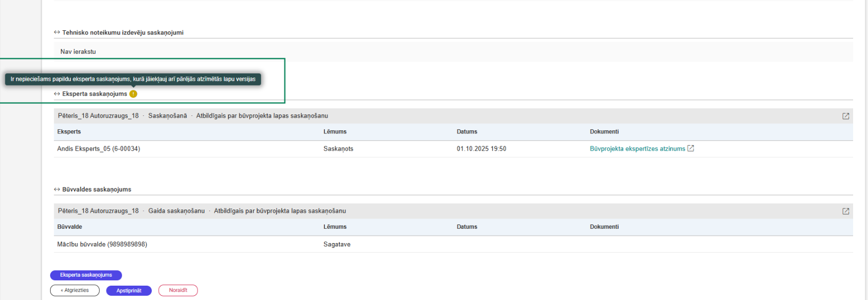The height and width of the screenshot is (300, 868).
Task: Collapse the Tehnisko noteikumu izdevēju saskaņojumi section
Action: click(122, 32)
